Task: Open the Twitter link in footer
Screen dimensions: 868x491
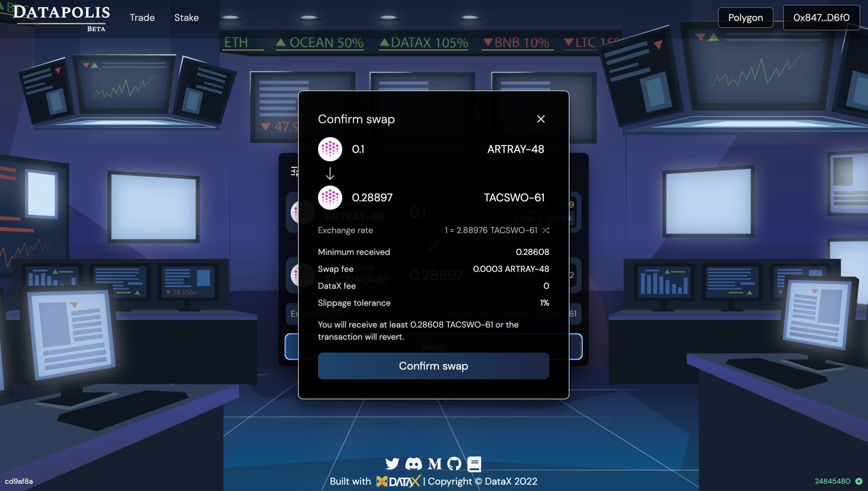Action: point(392,464)
